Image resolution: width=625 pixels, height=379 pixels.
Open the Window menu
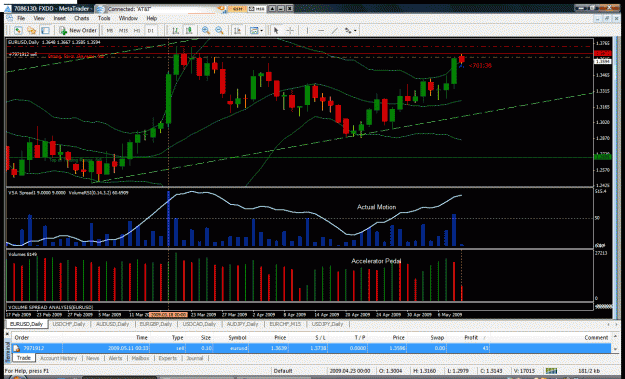coord(128,18)
